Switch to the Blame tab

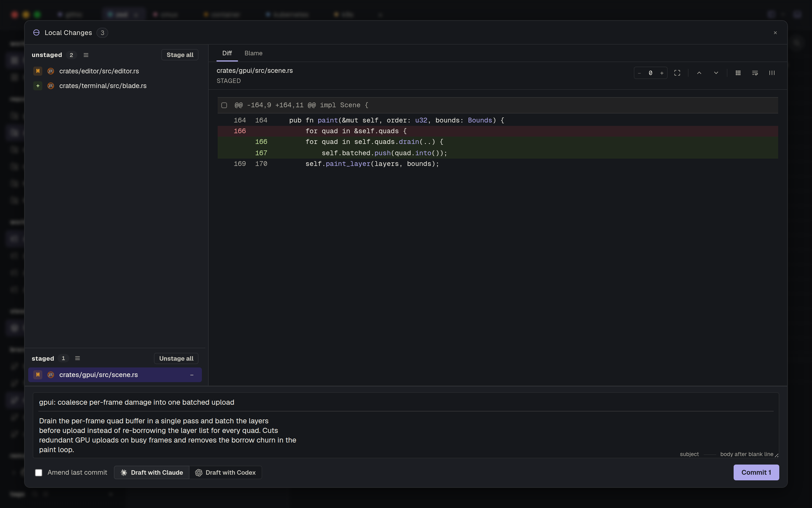(x=253, y=53)
